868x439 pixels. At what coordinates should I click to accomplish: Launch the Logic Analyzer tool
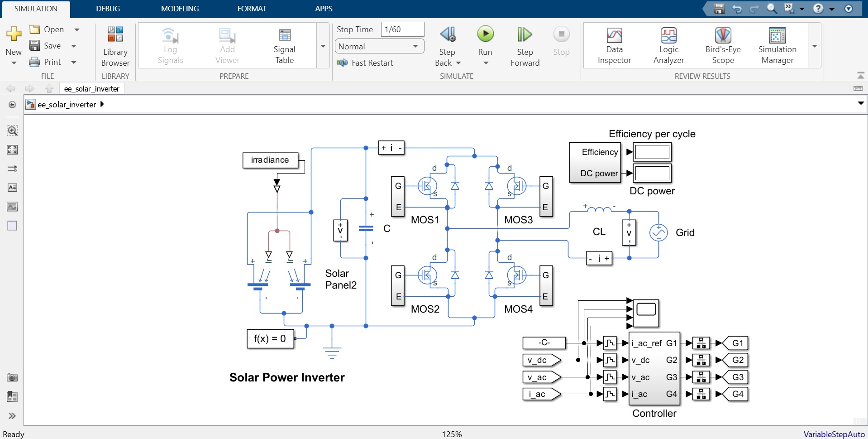(668, 45)
